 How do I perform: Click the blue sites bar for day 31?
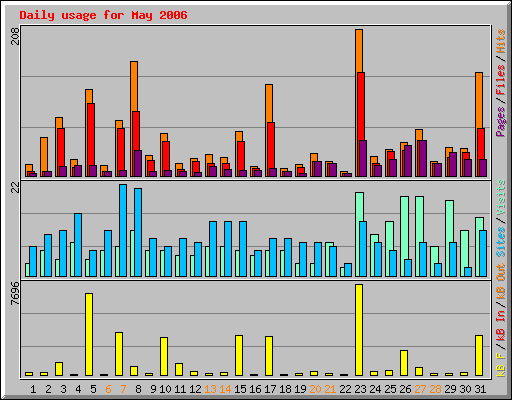483,253
